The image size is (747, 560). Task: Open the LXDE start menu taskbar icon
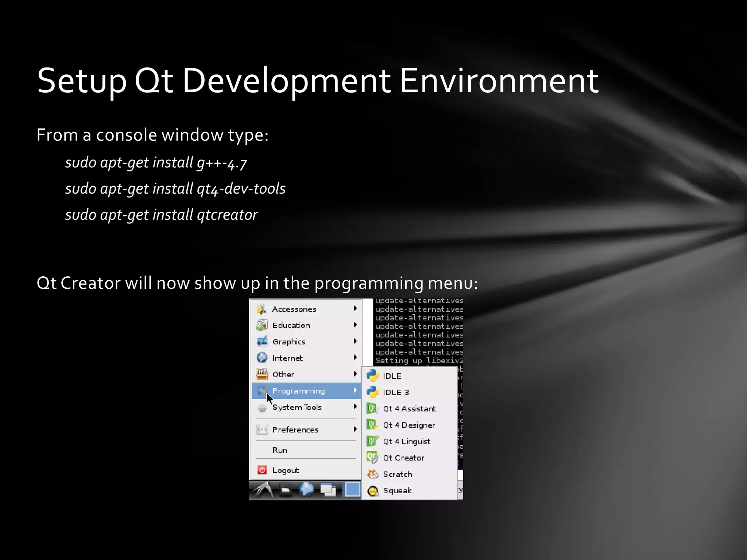[x=264, y=490]
